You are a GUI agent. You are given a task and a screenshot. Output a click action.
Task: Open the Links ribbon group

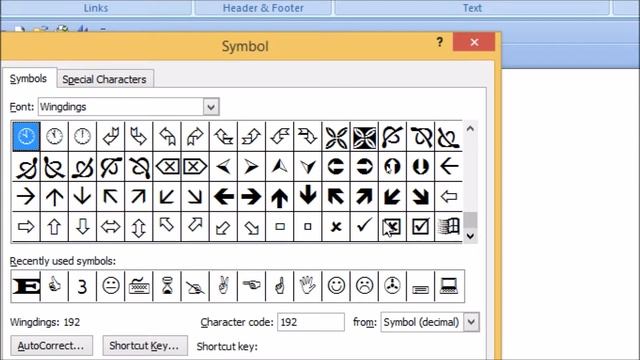(96, 8)
